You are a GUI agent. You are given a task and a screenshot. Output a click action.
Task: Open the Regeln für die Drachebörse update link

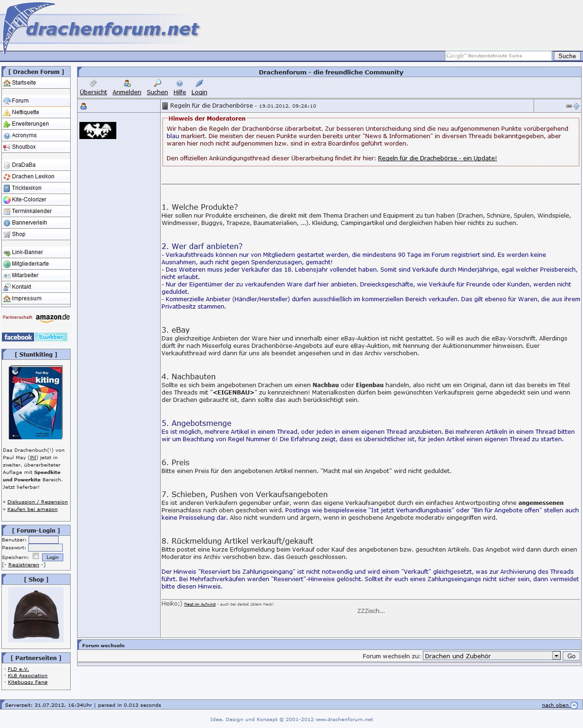point(437,158)
